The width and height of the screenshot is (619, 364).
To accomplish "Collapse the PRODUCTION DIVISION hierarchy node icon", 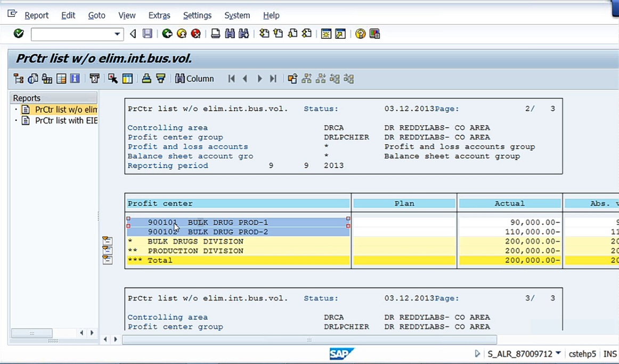I will pyautogui.click(x=107, y=251).
